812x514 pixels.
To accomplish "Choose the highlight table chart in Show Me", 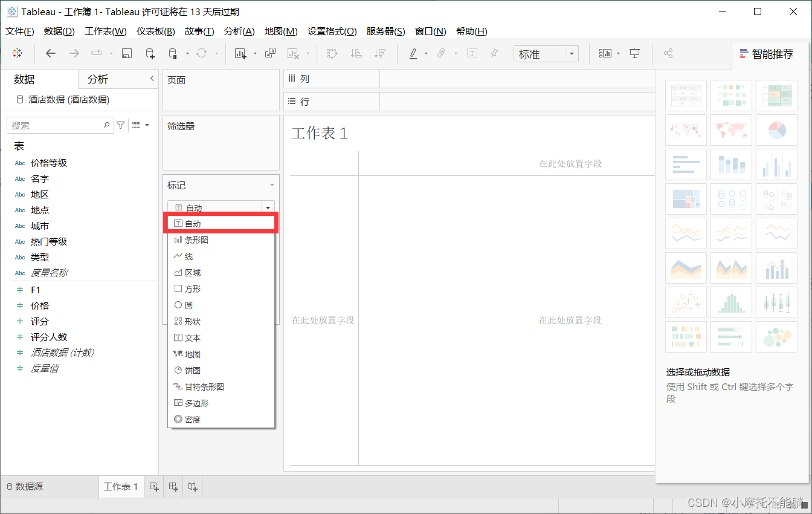I will click(x=776, y=96).
